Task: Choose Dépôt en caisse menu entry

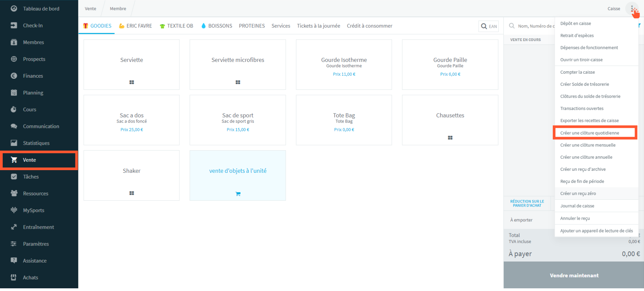Action: pyautogui.click(x=596, y=23)
